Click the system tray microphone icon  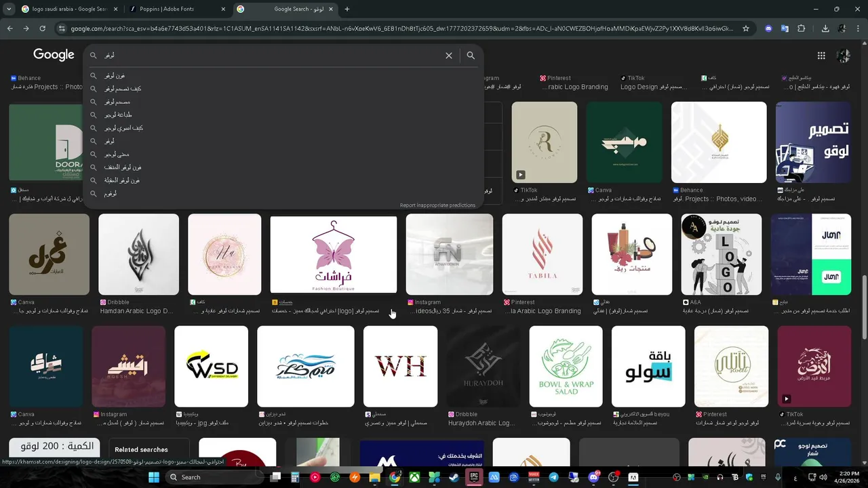[778, 477]
